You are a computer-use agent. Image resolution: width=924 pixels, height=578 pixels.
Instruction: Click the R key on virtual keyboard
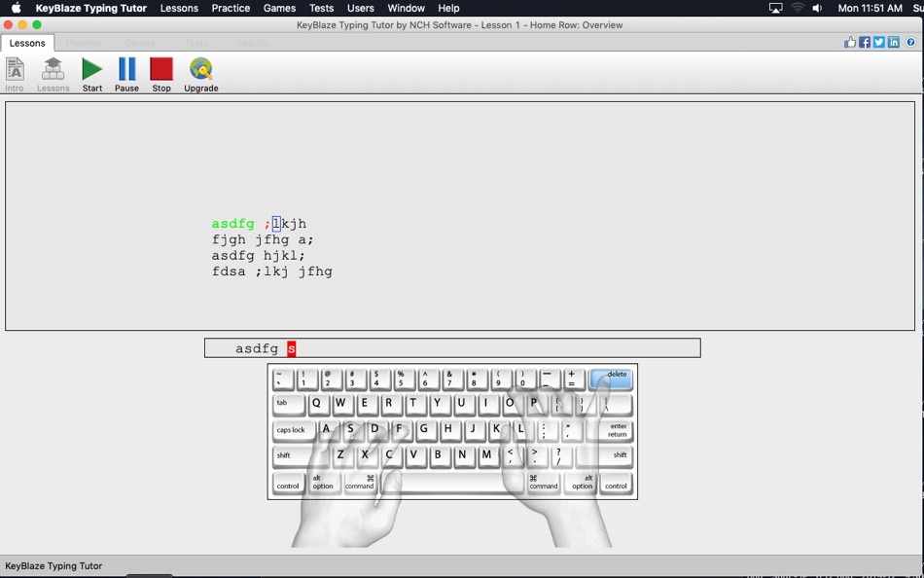tap(389, 405)
